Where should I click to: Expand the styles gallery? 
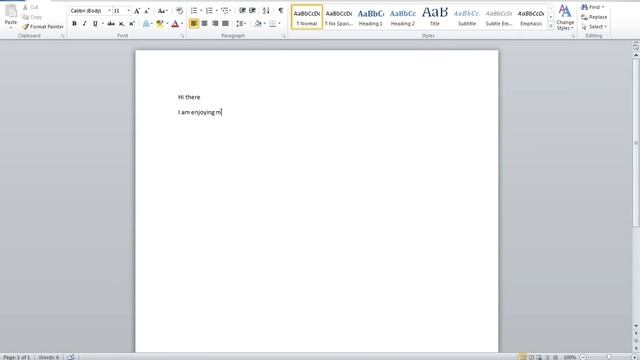[551, 27]
